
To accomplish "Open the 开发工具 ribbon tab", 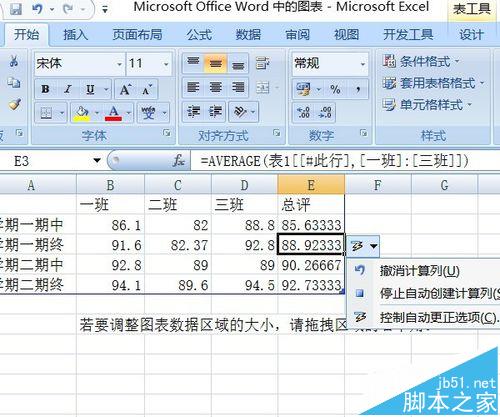I will click(x=408, y=34).
